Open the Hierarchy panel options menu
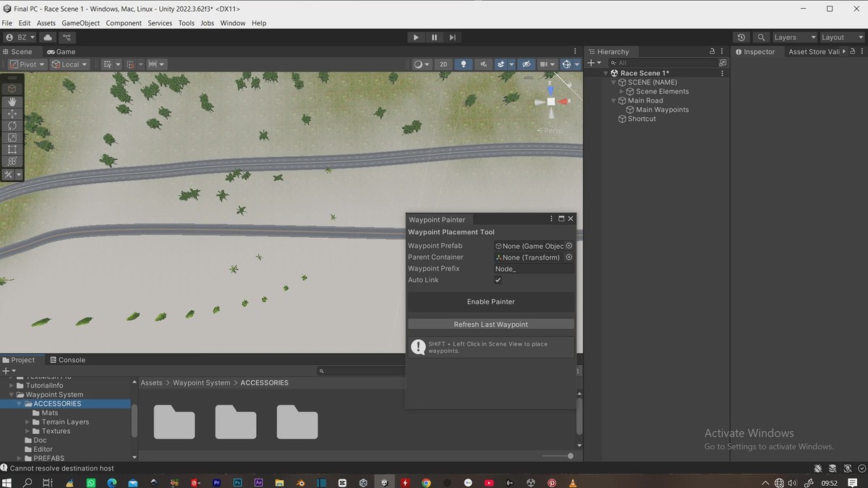 pos(722,51)
